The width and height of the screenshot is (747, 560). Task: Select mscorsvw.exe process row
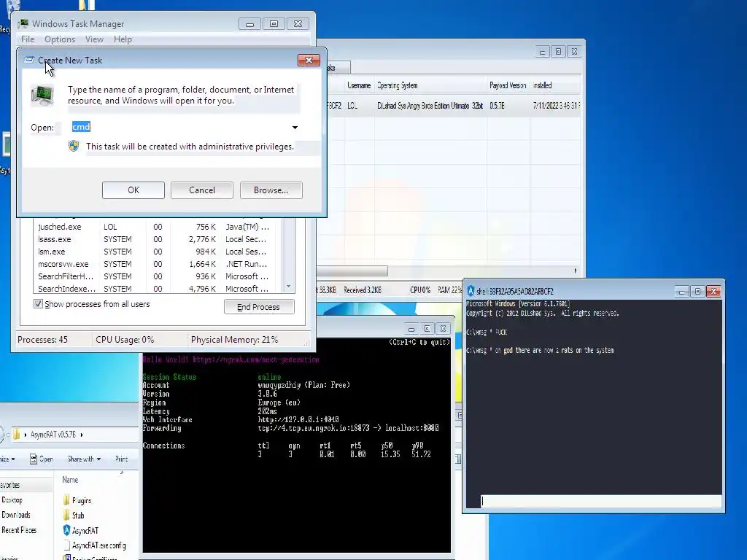pos(158,264)
